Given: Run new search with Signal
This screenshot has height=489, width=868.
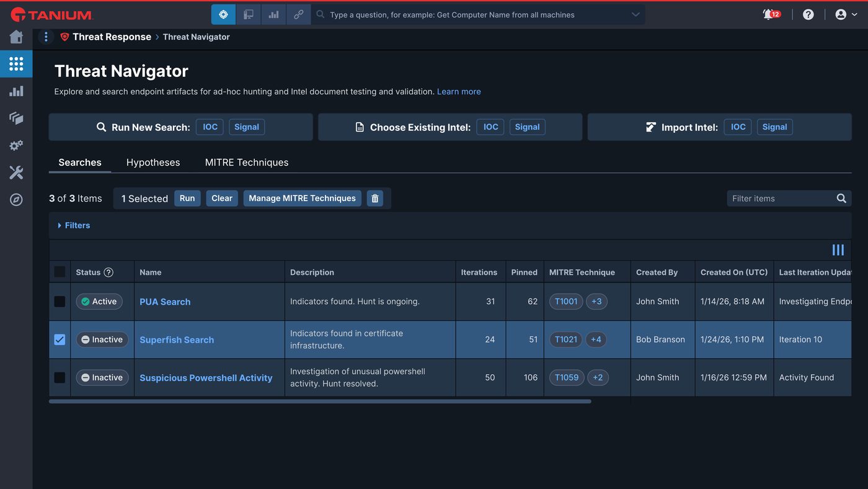Looking at the screenshot, I should point(247,127).
